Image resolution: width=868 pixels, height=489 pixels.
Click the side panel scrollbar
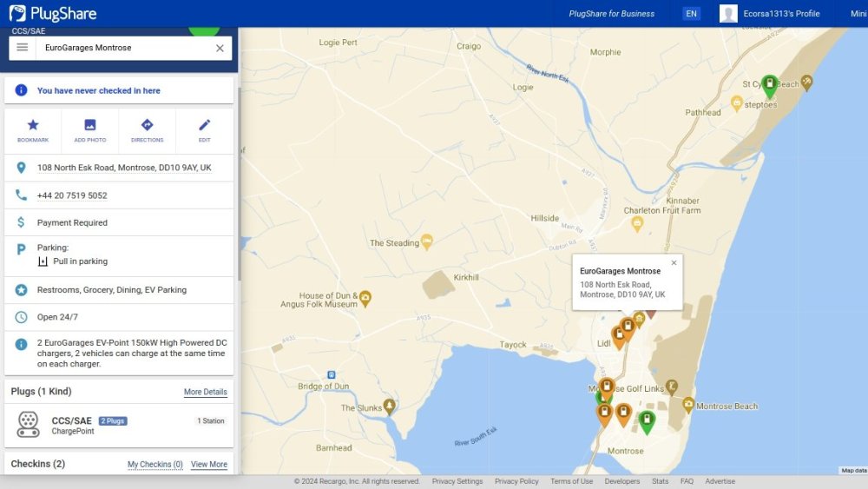pos(240,184)
